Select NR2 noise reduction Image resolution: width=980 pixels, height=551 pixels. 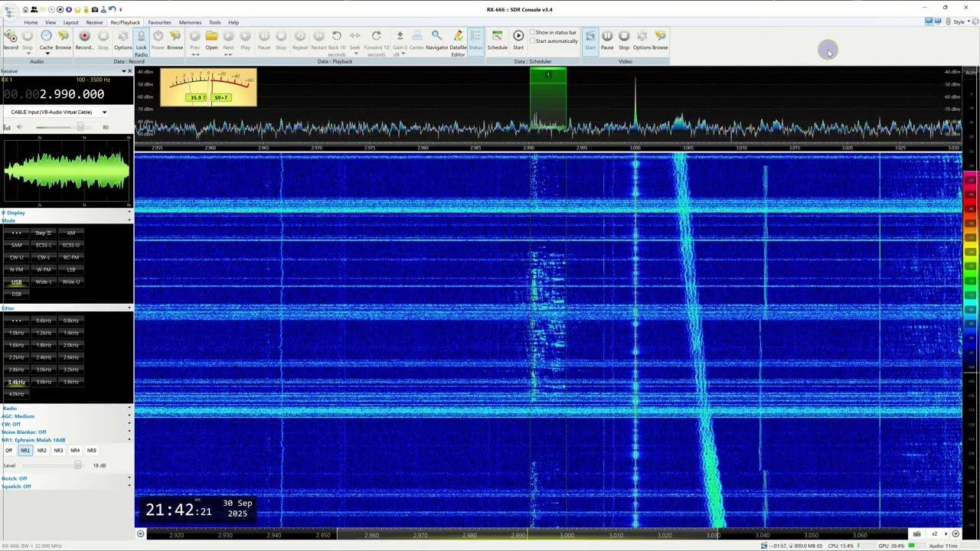(42, 451)
